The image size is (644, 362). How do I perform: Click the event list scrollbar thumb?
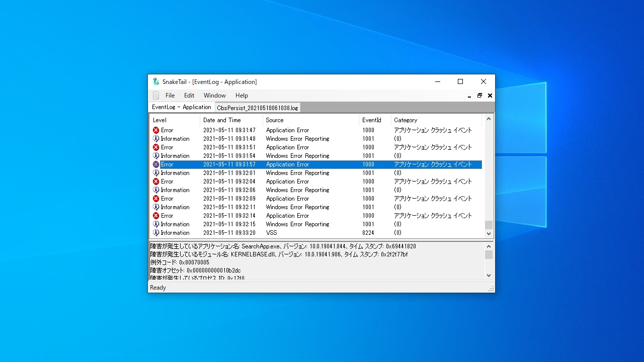489,225
